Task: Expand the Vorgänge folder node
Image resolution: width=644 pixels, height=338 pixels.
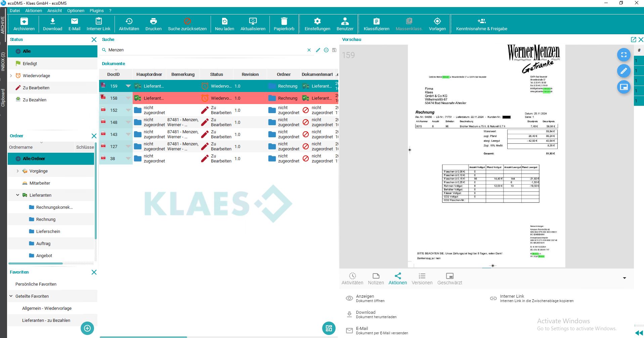Action: click(17, 171)
